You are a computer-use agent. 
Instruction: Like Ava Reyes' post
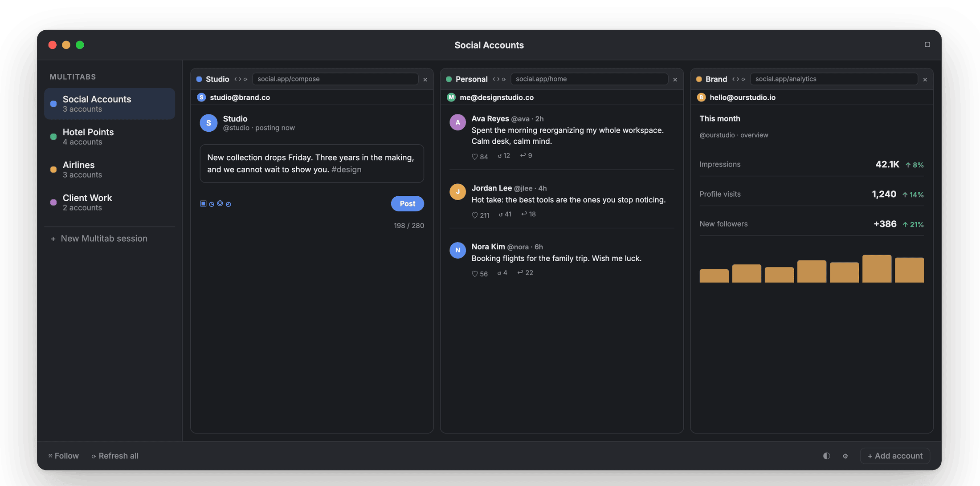(480, 157)
